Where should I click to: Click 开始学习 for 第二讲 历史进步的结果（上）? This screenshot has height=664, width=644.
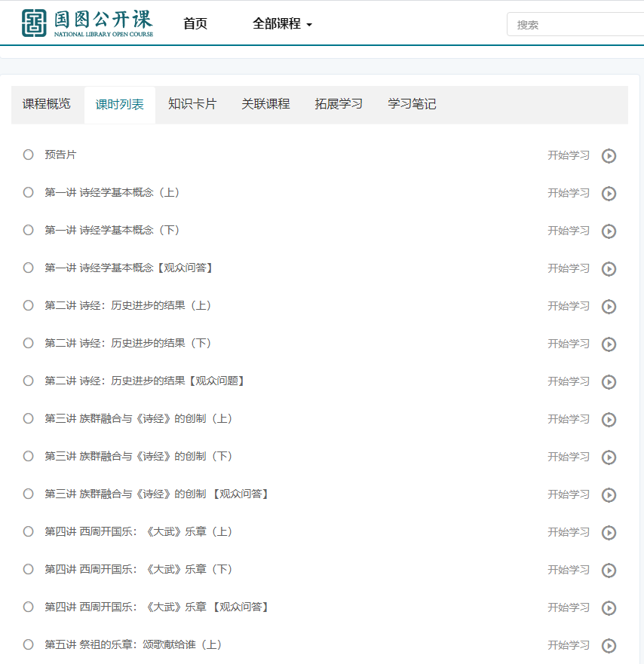569,306
